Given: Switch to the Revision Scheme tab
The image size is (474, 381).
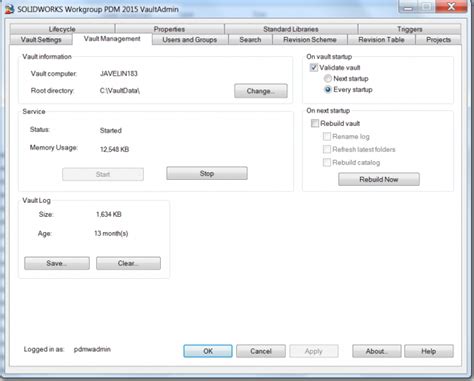Looking at the screenshot, I should pyautogui.click(x=310, y=39).
